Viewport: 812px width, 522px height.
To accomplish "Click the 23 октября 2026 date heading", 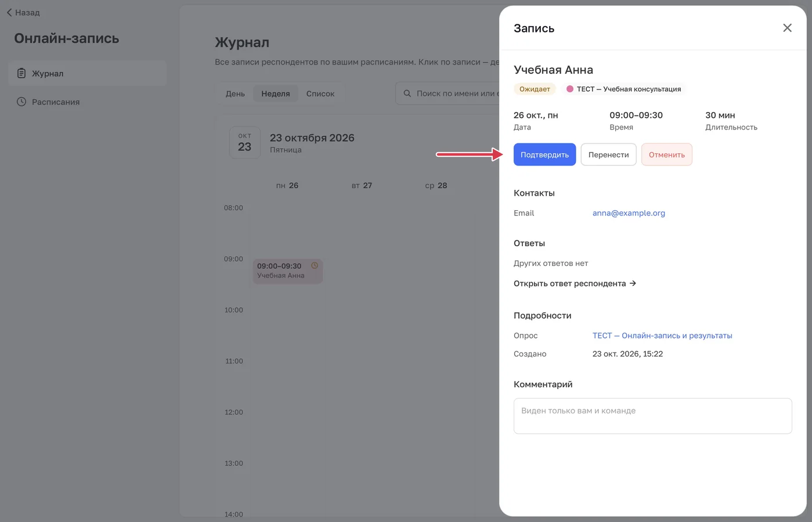I will click(x=312, y=138).
